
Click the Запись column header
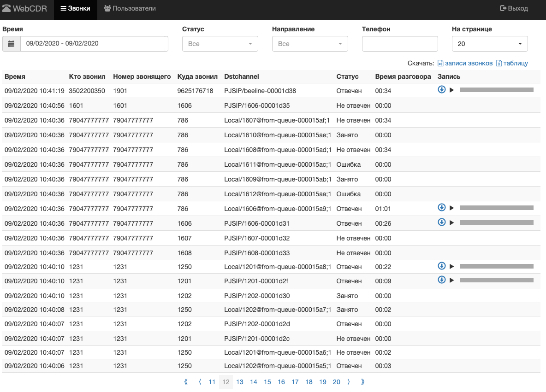(x=449, y=76)
